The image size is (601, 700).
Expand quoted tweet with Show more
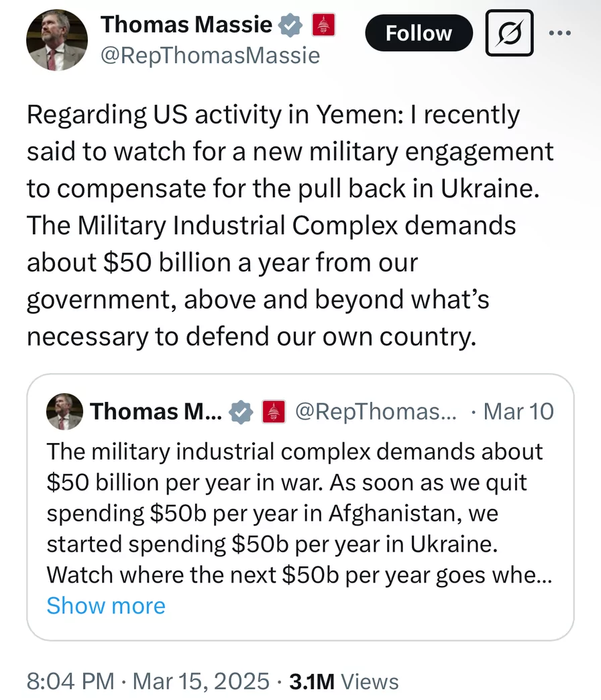point(105,605)
